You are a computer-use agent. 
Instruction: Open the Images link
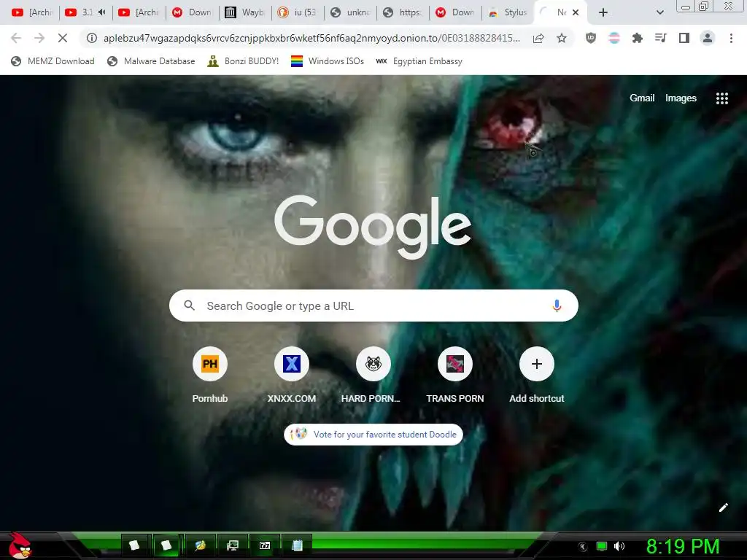click(x=681, y=98)
